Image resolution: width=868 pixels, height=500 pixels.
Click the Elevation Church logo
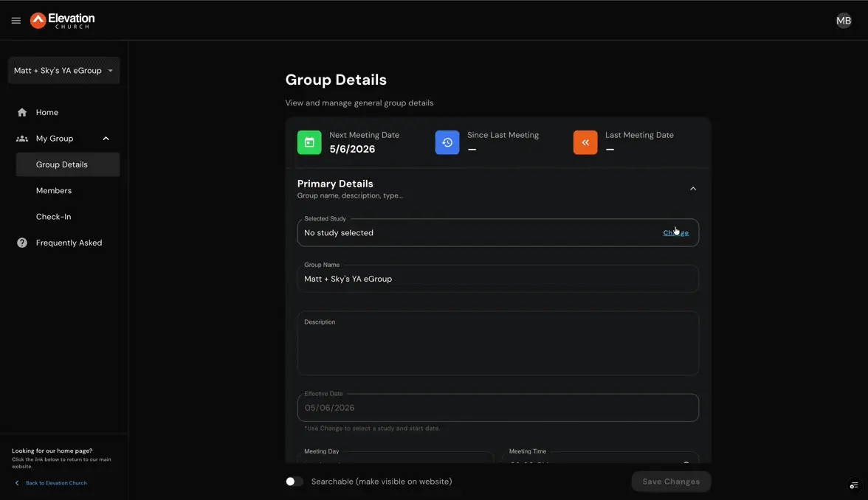click(63, 21)
